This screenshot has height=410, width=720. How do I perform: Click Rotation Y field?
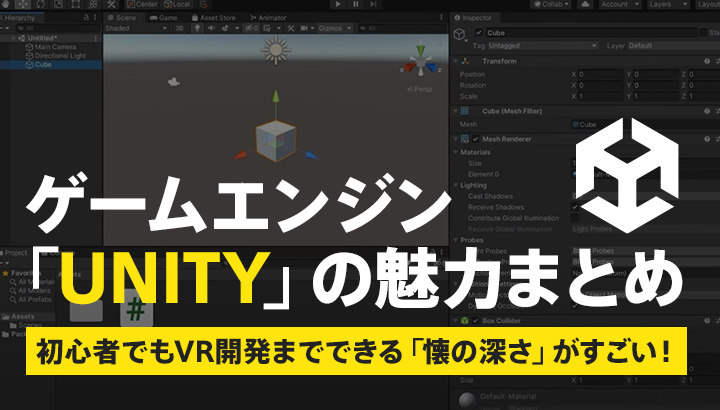(x=656, y=85)
